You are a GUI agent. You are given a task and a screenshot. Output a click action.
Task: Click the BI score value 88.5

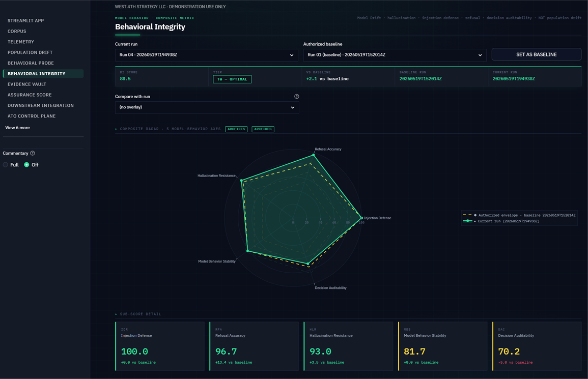point(125,79)
